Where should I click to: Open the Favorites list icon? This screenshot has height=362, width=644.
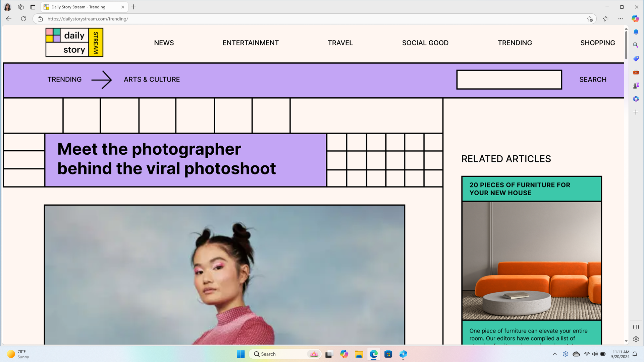click(x=606, y=19)
